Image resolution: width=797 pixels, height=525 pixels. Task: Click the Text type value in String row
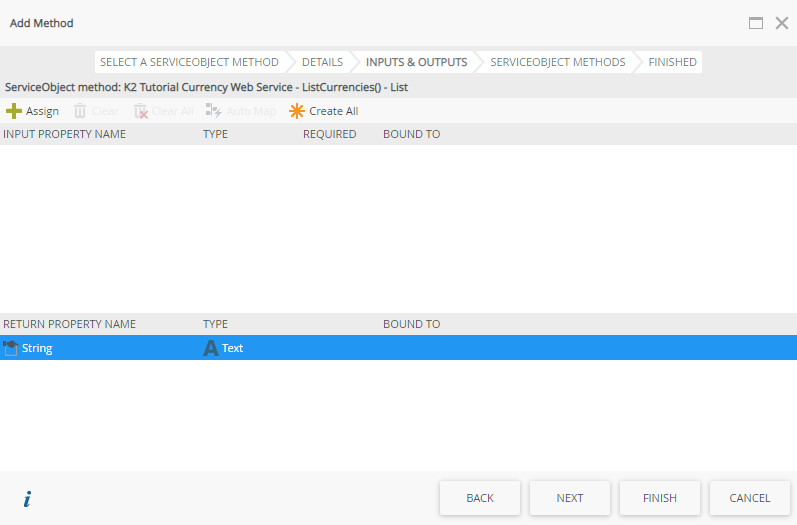pos(232,348)
